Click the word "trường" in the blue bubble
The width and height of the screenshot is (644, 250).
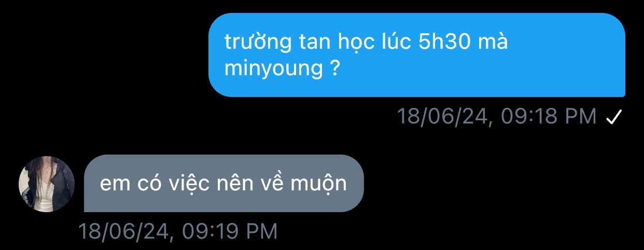tap(251, 43)
